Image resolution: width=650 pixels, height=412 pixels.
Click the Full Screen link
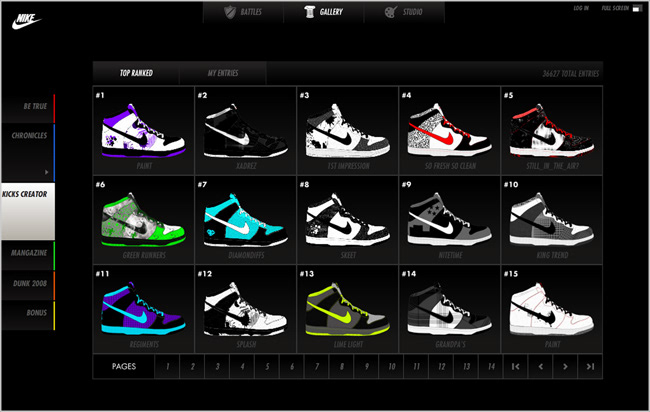tap(615, 8)
